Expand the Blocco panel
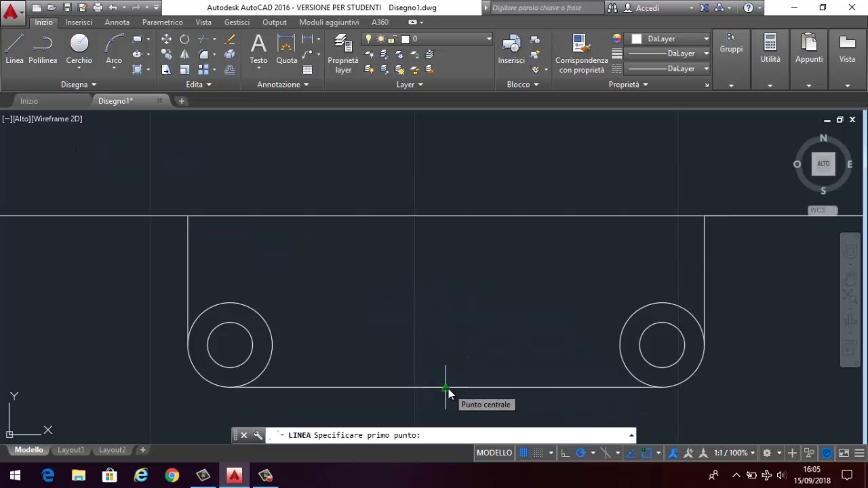The image size is (868, 488). [523, 85]
